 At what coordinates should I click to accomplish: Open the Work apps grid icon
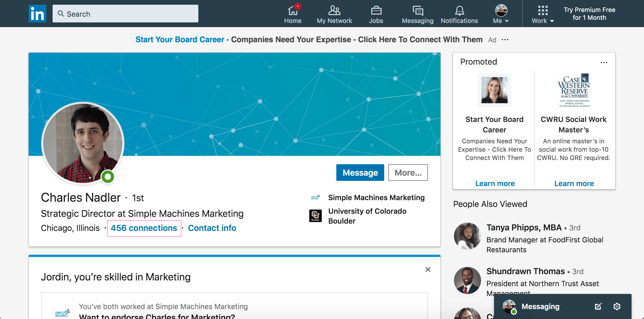coord(543,11)
